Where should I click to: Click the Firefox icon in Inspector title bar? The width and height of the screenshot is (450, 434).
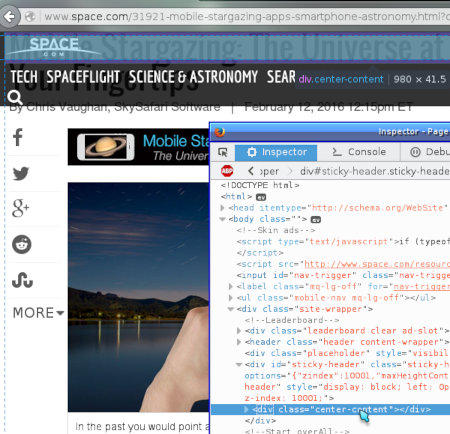click(220, 132)
